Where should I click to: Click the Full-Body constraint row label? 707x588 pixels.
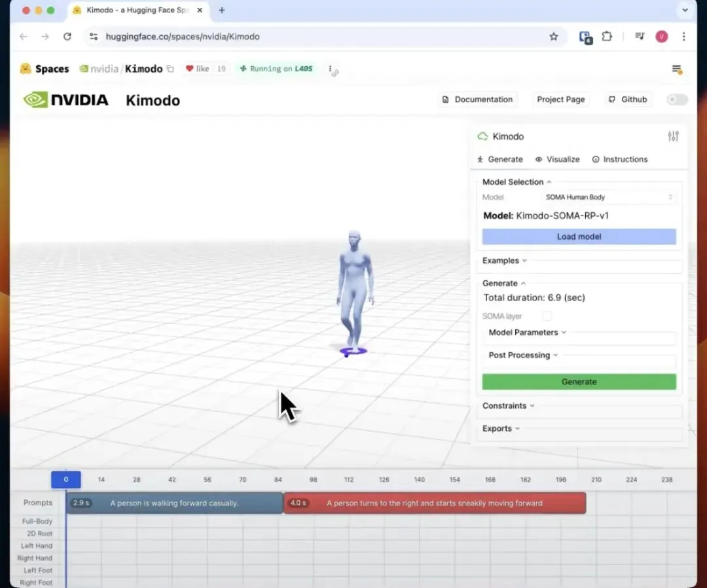[x=37, y=521]
